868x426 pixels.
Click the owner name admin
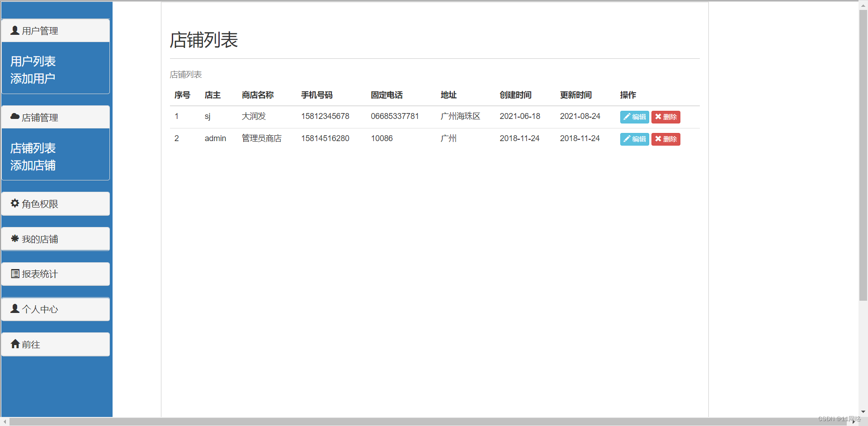tap(215, 138)
